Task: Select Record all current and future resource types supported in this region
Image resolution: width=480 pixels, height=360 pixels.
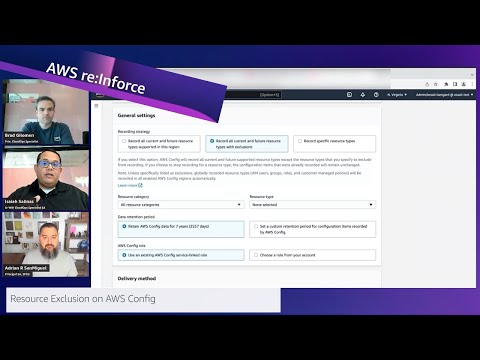Action: pyautogui.click(x=159, y=144)
